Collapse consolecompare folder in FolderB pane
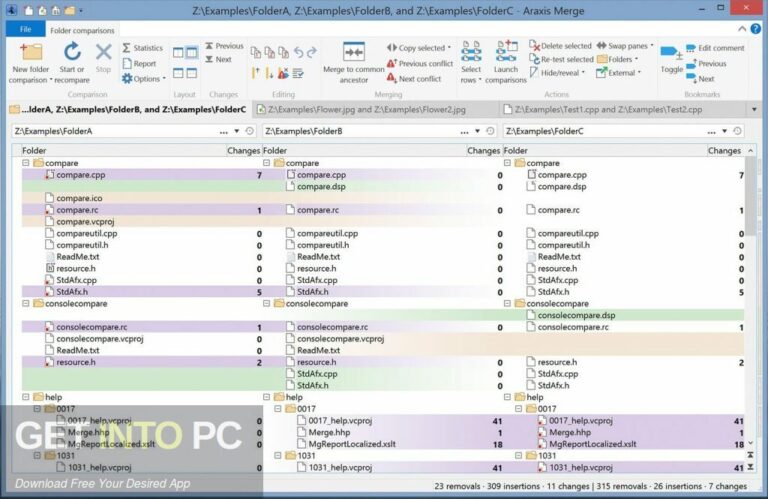This screenshot has height=499, width=768. pos(266,304)
